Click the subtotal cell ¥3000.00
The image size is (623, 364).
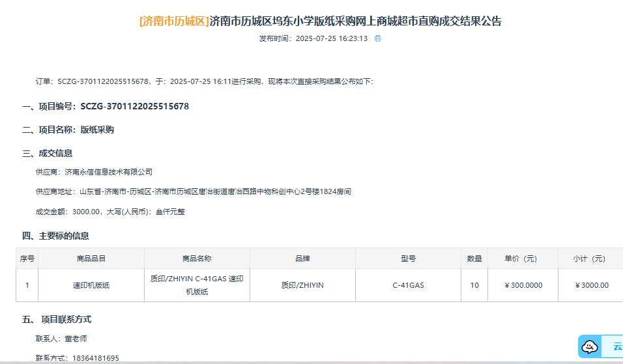click(x=592, y=285)
